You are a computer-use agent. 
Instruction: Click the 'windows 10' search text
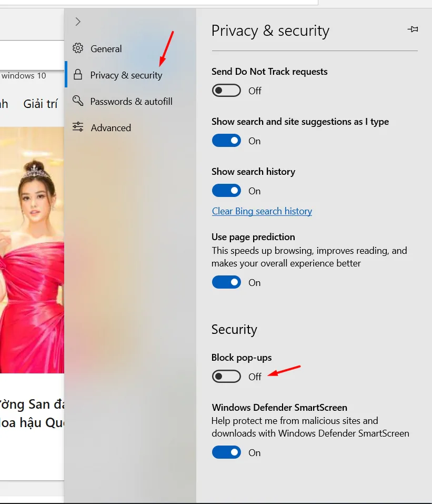click(24, 75)
